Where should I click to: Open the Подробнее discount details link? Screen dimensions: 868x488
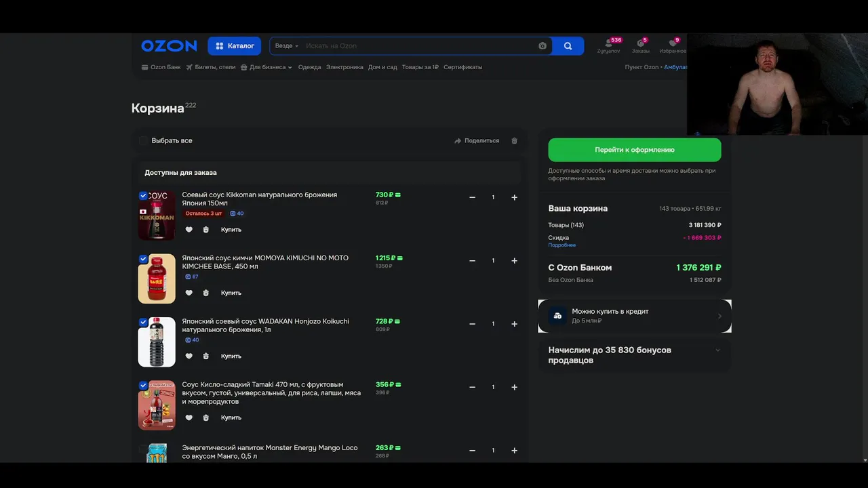tap(562, 245)
